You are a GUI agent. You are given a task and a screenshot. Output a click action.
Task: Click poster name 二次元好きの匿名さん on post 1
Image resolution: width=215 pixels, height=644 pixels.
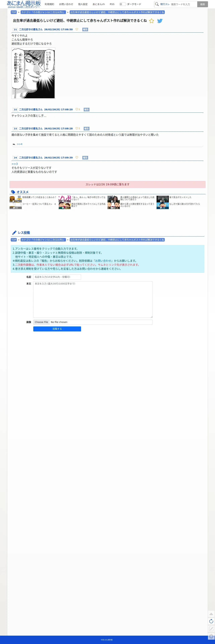pos(31,29)
